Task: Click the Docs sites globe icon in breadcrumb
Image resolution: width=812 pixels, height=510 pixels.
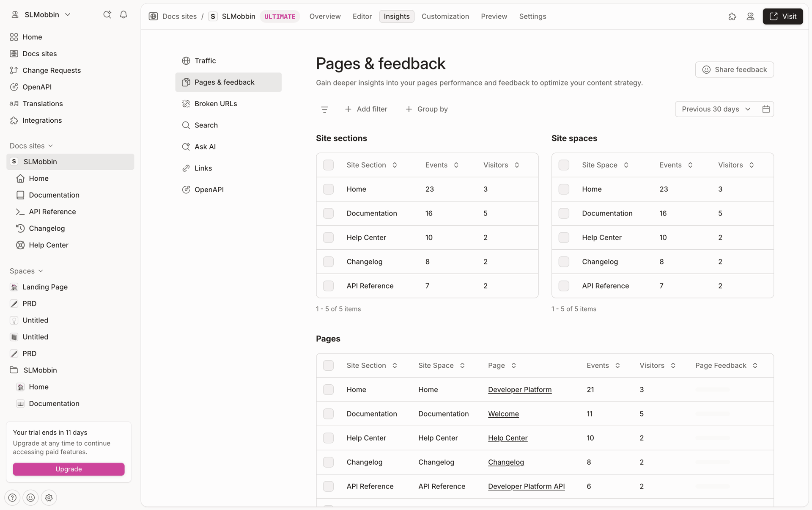Action: point(153,16)
